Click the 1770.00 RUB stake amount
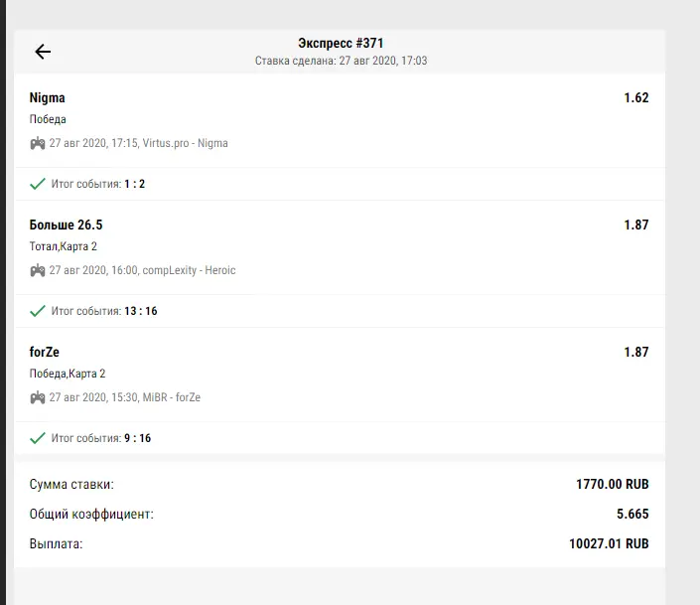700x605 pixels. click(612, 484)
